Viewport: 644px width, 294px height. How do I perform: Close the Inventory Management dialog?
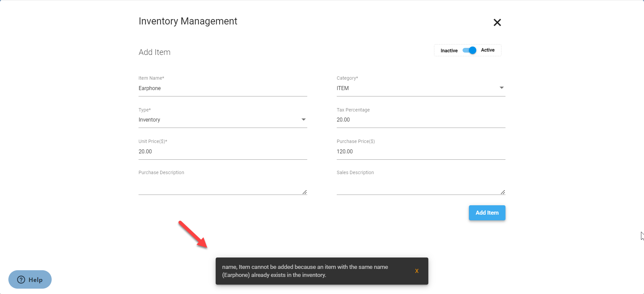coord(497,22)
